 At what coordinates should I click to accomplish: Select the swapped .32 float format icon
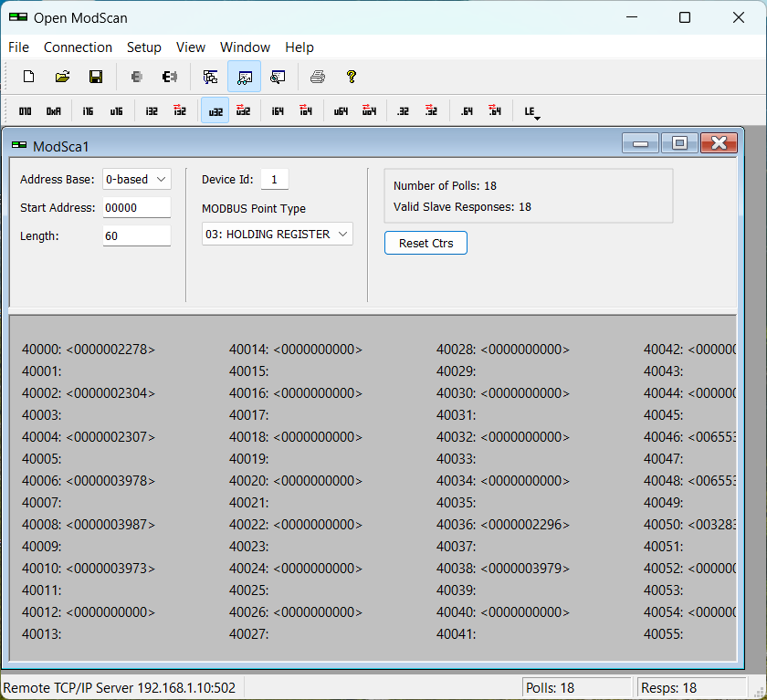click(431, 111)
